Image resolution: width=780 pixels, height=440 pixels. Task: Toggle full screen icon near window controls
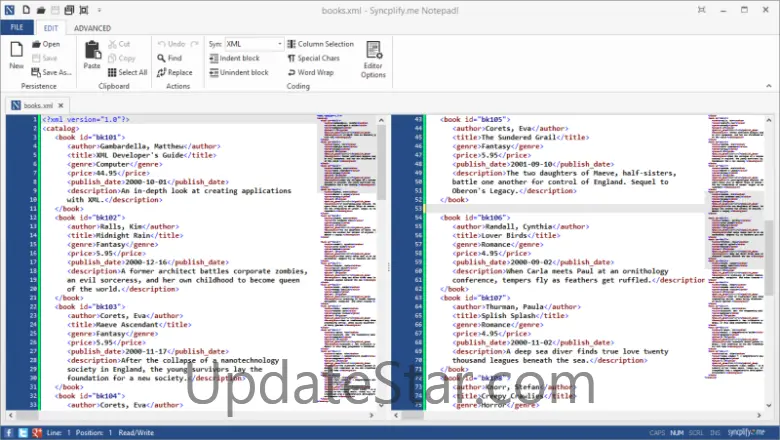(702, 9)
